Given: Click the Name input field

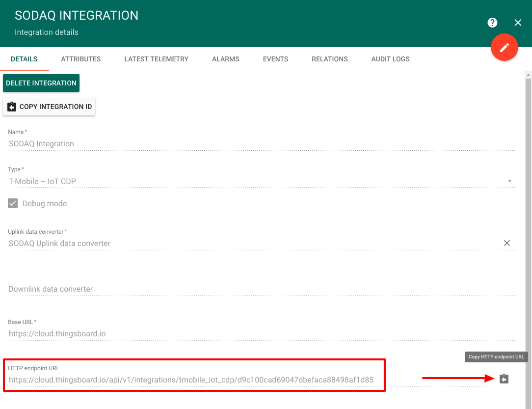Looking at the screenshot, I should [245, 143].
